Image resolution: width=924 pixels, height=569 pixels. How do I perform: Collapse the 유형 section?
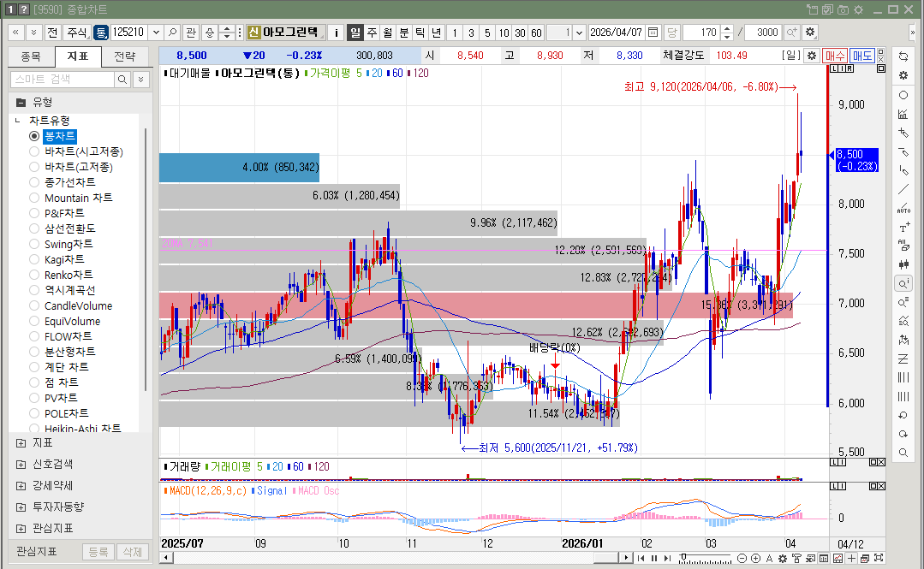pos(21,103)
